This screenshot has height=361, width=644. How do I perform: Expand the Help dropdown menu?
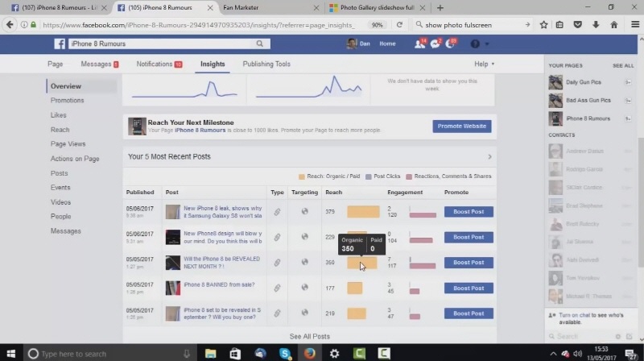485,64
